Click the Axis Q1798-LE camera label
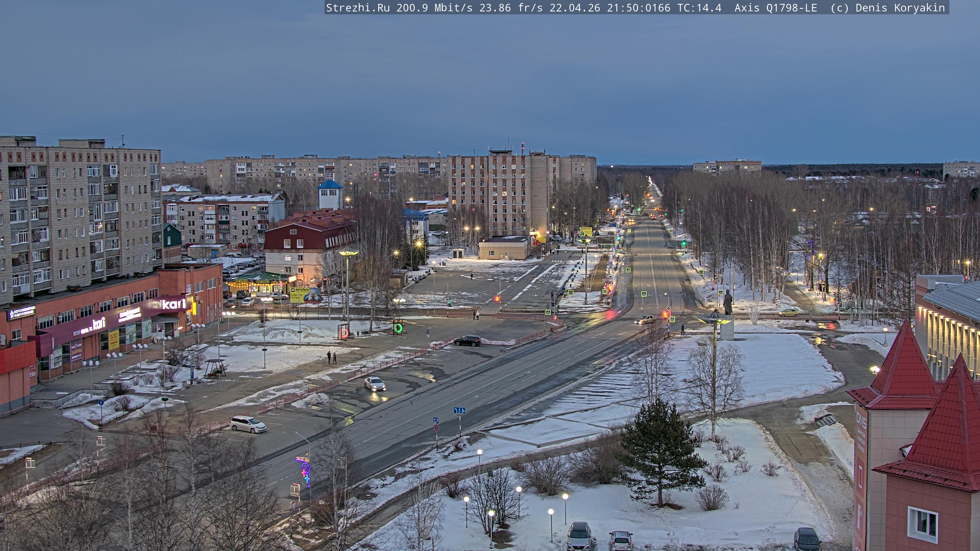 775,8
